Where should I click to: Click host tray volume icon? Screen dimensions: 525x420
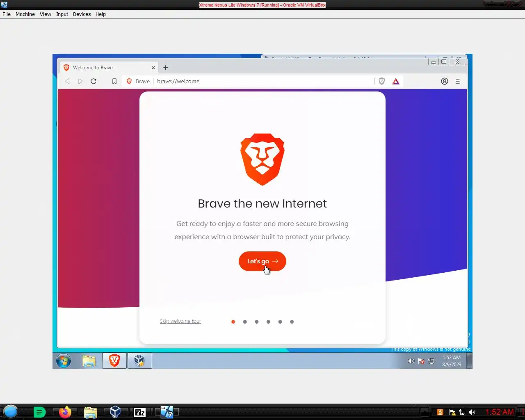pos(472,412)
